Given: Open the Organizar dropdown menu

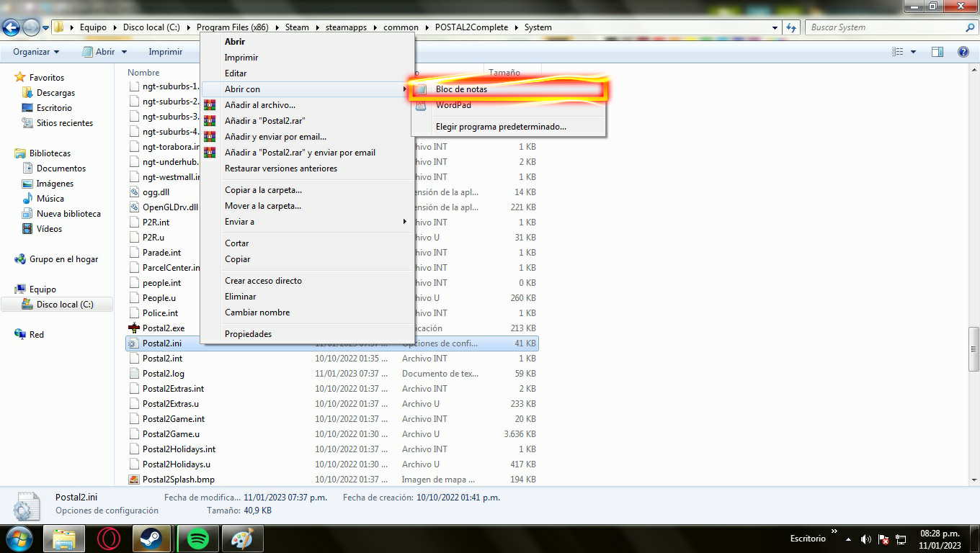Looking at the screenshot, I should click(36, 52).
